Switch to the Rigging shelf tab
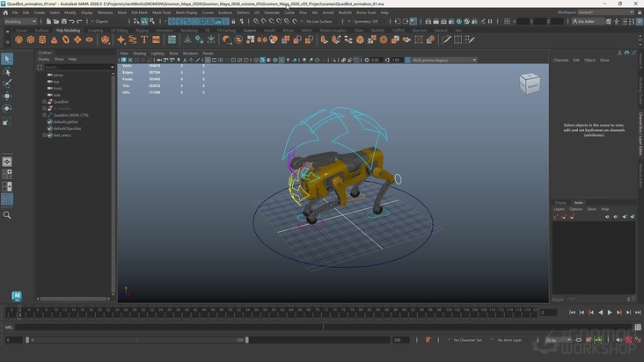 [x=142, y=30]
